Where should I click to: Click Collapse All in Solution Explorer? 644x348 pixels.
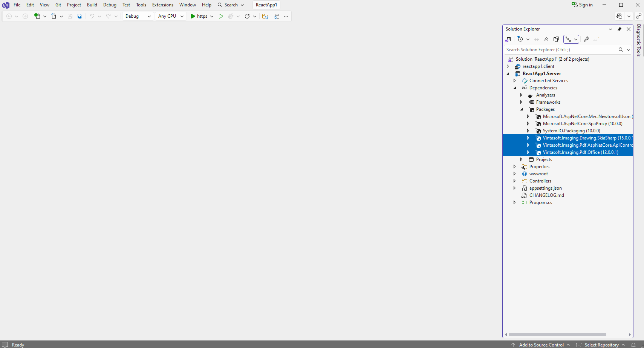pos(546,39)
